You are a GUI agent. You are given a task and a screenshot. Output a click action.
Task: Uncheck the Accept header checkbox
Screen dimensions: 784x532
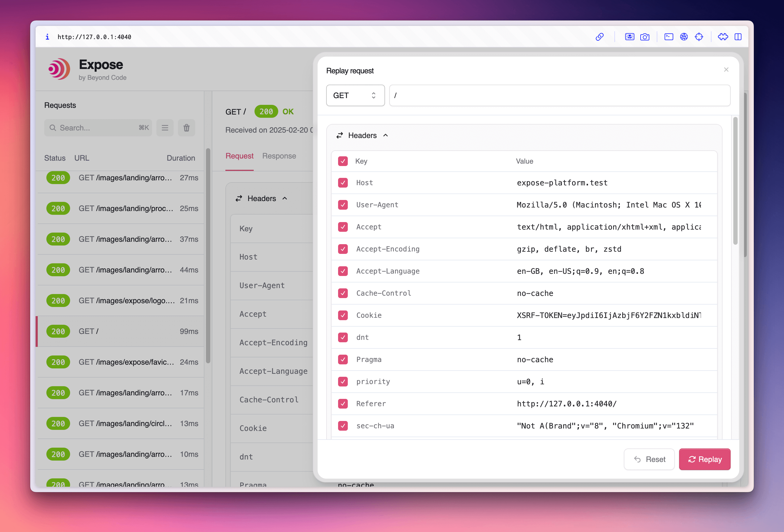click(343, 227)
